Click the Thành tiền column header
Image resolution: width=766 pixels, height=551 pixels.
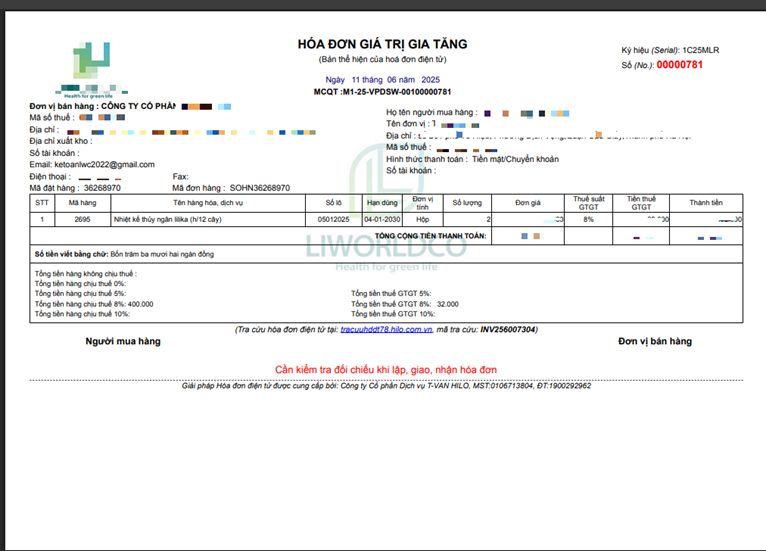pos(706,203)
